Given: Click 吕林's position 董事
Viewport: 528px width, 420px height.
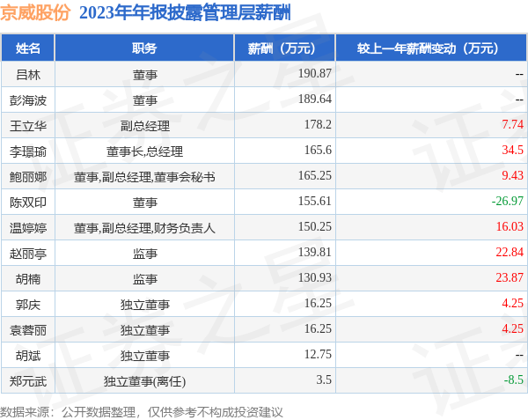Looking at the screenshot, I should coord(145,75).
